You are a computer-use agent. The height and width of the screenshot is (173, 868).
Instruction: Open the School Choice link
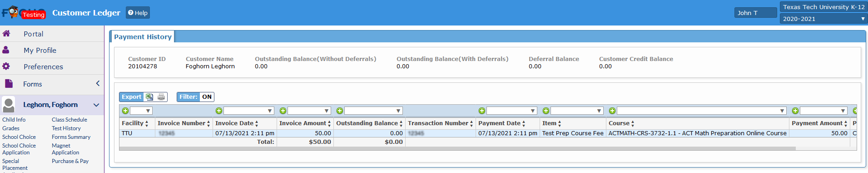[19, 137]
